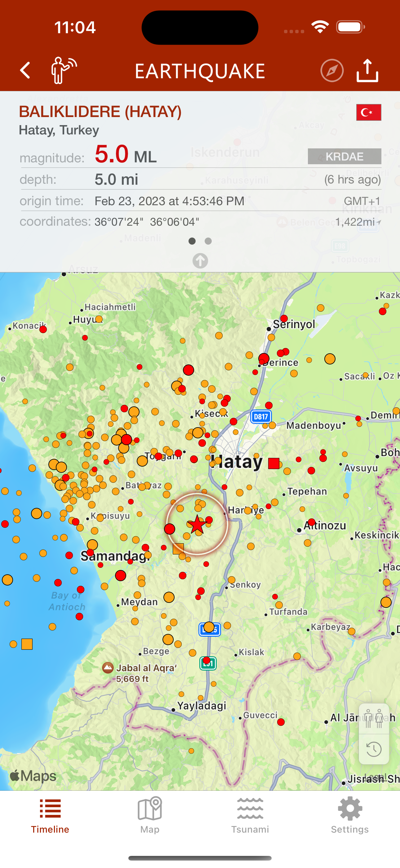
Task: Tap the Yayladagi town label
Action: tap(202, 706)
